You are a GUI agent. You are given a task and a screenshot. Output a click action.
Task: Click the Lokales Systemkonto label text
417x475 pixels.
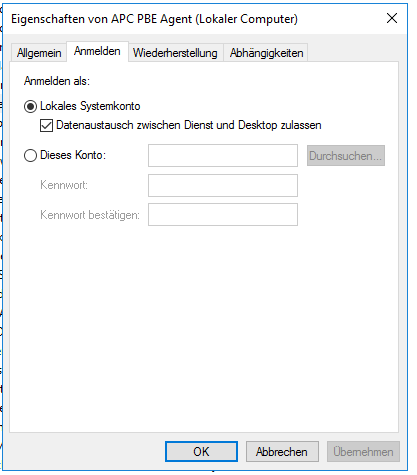pyautogui.click(x=90, y=106)
